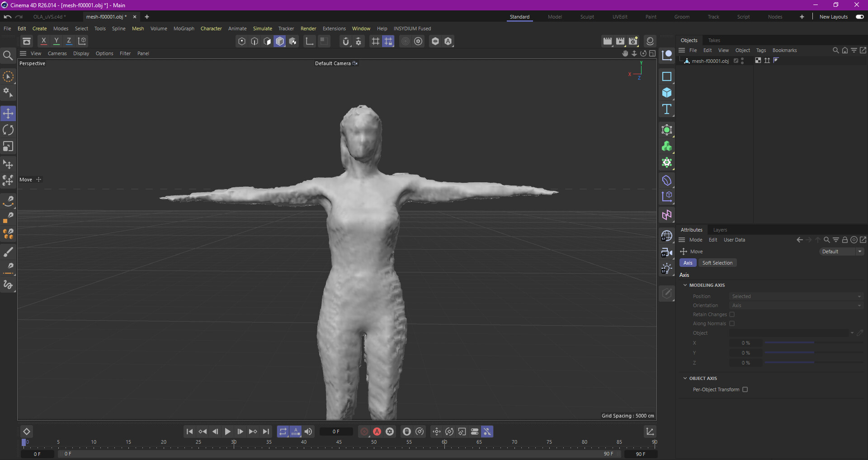The width and height of the screenshot is (868, 460).
Task: Enable the Per-Object Transform checkbox
Action: pos(745,389)
